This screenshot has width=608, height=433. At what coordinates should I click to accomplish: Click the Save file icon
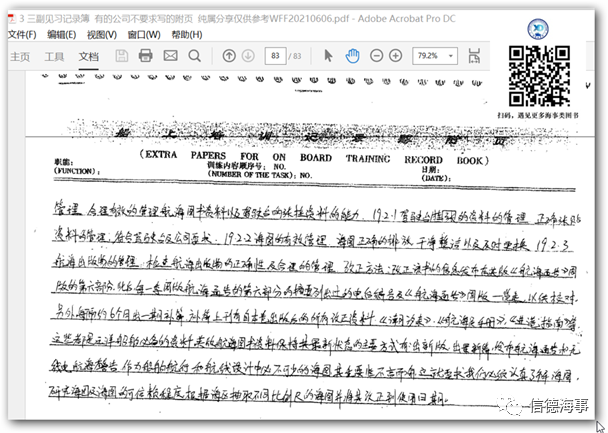[121, 56]
